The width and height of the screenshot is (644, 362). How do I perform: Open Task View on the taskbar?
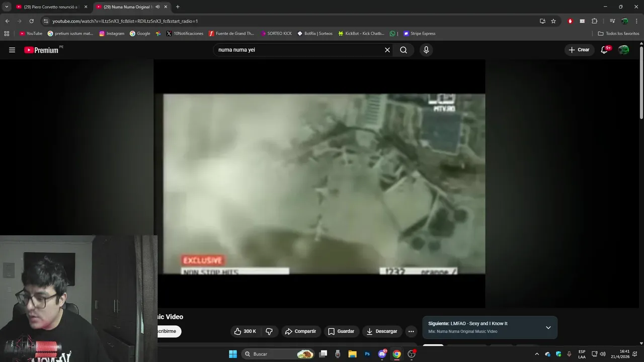pyautogui.click(x=324, y=354)
